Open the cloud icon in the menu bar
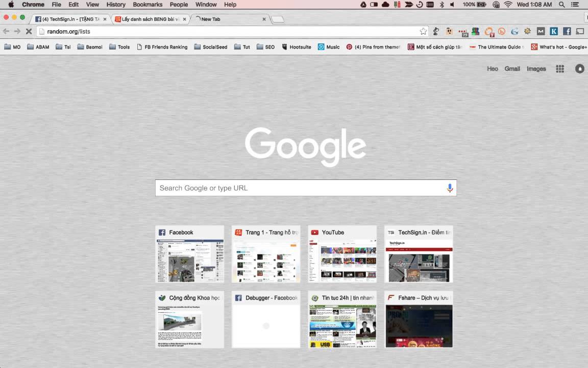This screenshot has width=588, height=368. pos(385,5)
